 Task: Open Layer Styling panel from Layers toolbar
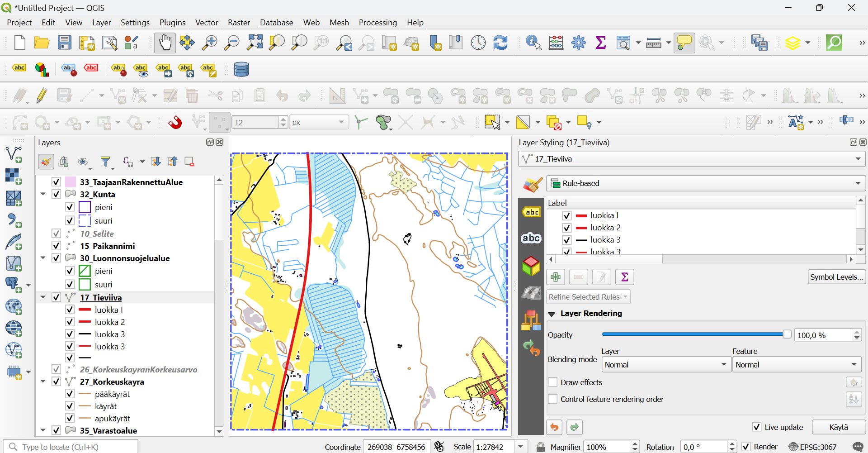[46, 162]
